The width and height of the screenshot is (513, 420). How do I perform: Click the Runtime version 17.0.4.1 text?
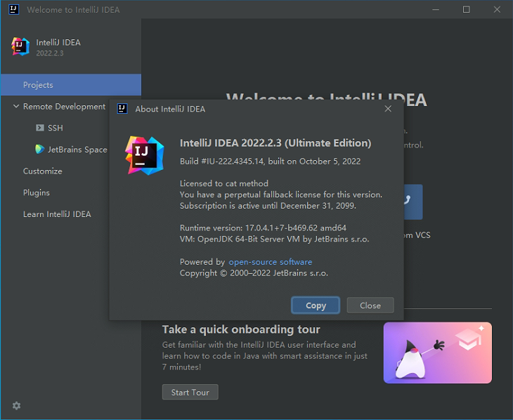263,228
